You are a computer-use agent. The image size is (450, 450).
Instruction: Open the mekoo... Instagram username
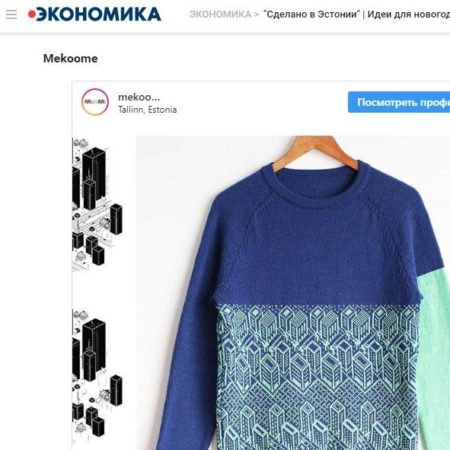pos(139,97)
